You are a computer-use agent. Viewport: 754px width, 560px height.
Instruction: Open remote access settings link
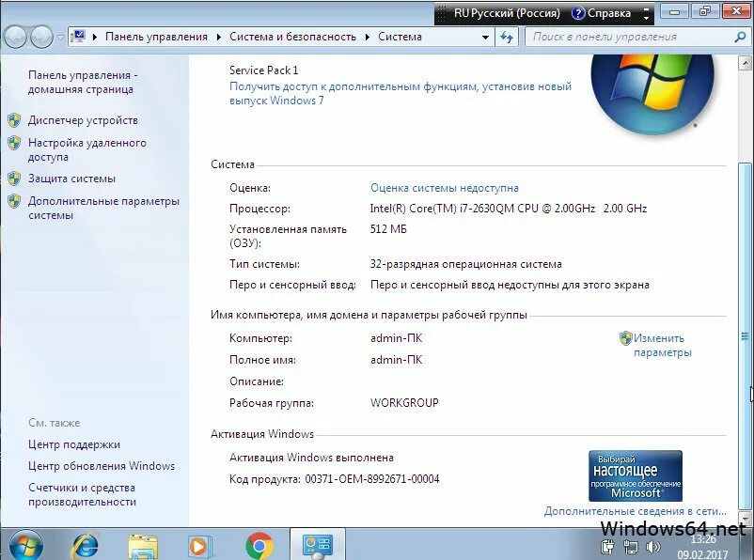(87, 149)
